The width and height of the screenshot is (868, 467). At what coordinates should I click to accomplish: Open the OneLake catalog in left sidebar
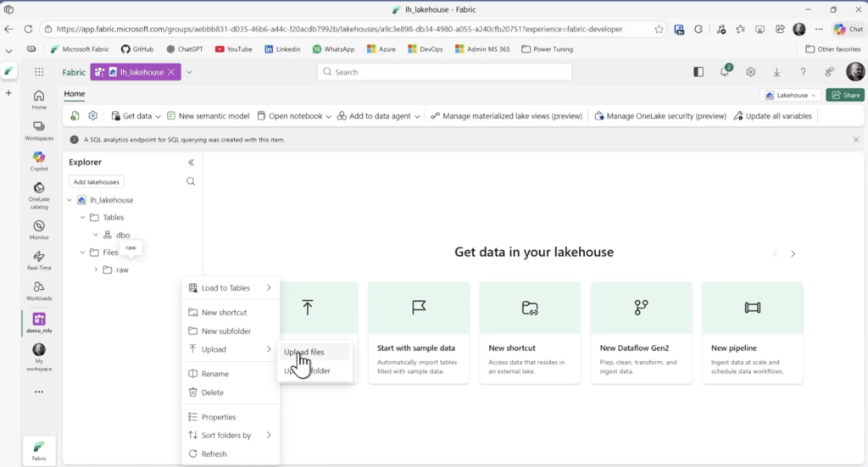[x=39, y=192]
